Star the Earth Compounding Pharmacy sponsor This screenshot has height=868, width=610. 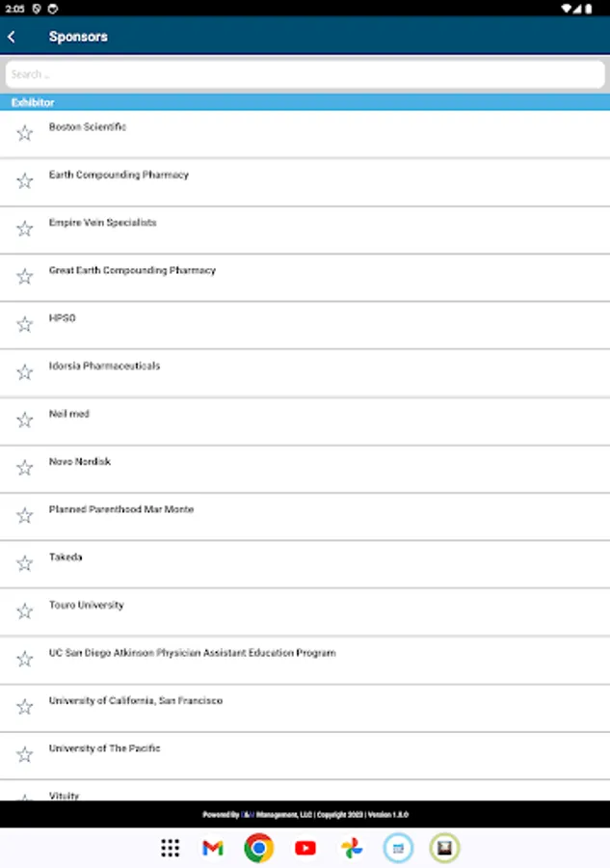click(25, 181)
